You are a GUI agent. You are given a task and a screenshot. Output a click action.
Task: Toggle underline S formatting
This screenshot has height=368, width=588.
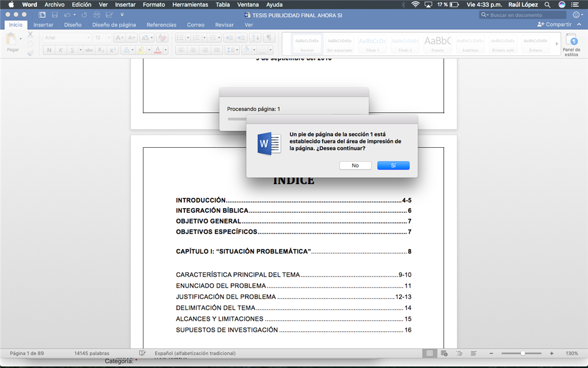point(72,50)
